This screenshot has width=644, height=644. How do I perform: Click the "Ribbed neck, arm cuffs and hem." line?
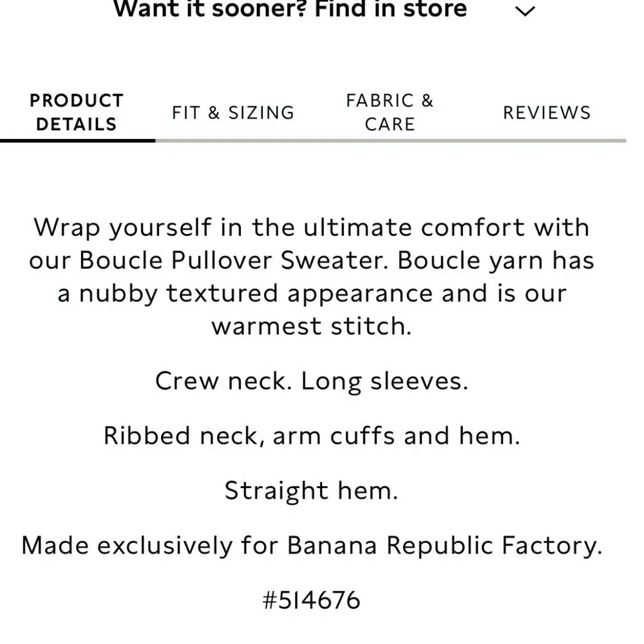pyautogui.click(x=312, y=436)
